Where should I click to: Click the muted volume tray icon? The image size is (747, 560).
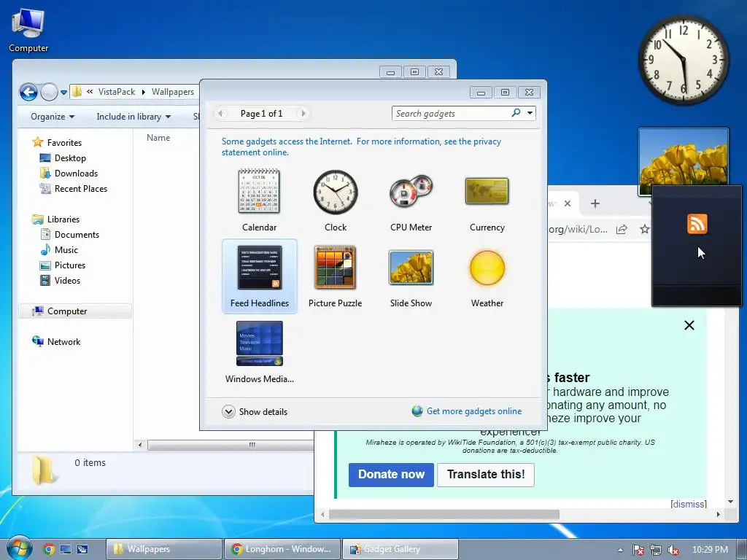coord(673,550)
